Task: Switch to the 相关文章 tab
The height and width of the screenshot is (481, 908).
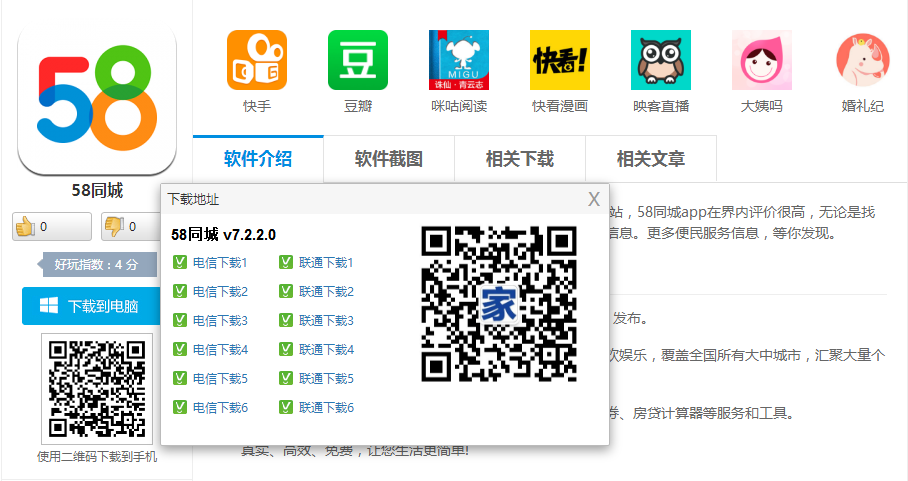Action: coord(651,159)
